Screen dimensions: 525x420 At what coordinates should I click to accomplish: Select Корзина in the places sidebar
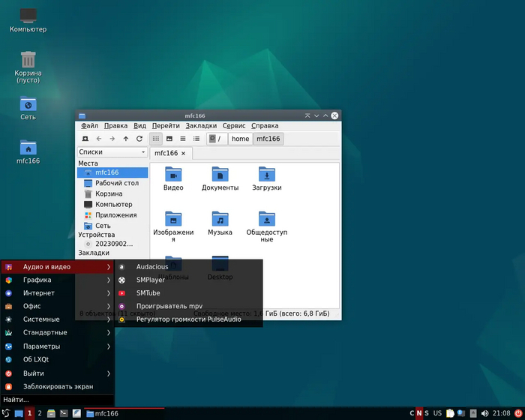point(112,194)
